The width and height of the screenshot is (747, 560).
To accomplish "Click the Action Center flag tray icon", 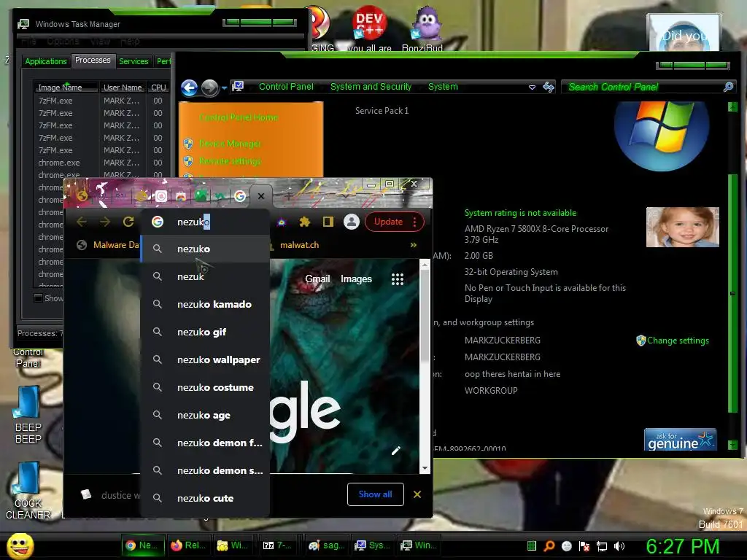I will (x=584, y=546).
